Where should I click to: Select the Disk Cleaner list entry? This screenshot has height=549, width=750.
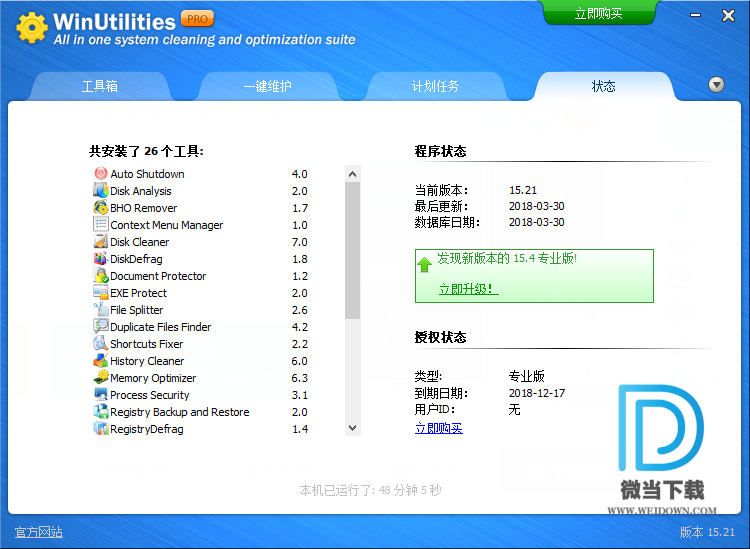201,242
